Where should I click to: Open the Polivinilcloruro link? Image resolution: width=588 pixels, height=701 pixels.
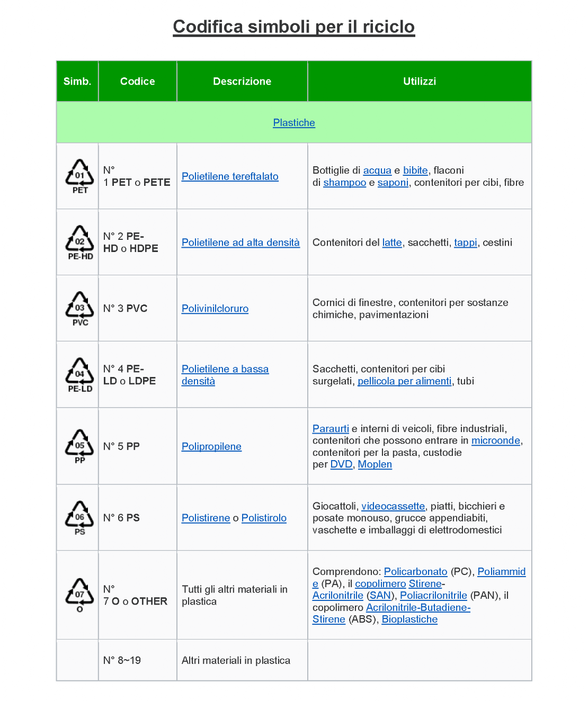pyautogui.click(x=215, y=309)
